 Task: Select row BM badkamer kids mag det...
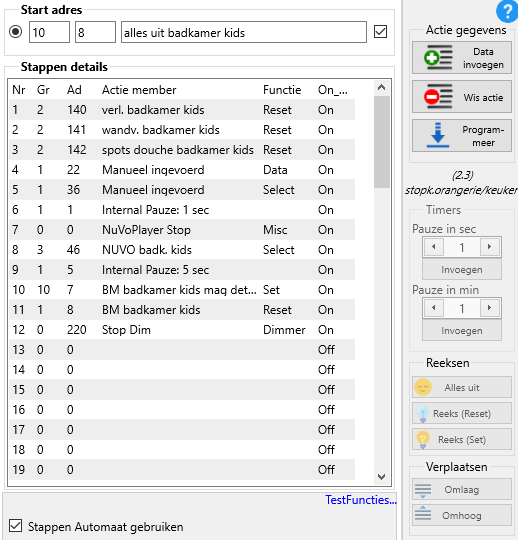tap(182, 290)
